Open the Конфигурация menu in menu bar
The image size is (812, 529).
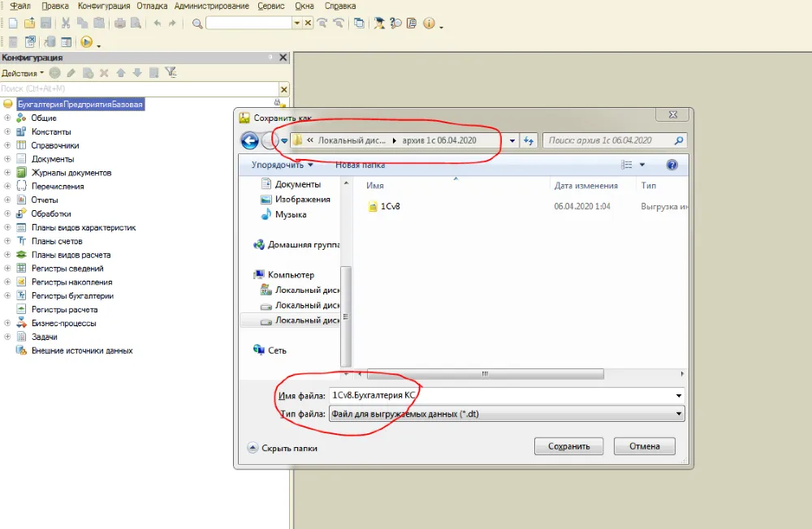click(x=104, y=6)
